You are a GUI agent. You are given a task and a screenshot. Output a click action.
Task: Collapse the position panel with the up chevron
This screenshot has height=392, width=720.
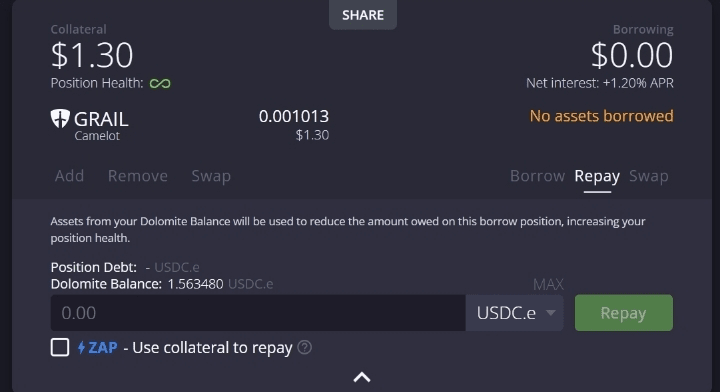tap(362, 377)
